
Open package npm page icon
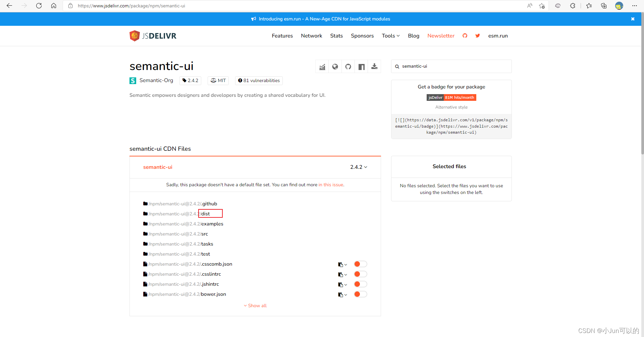click(361, 67)
